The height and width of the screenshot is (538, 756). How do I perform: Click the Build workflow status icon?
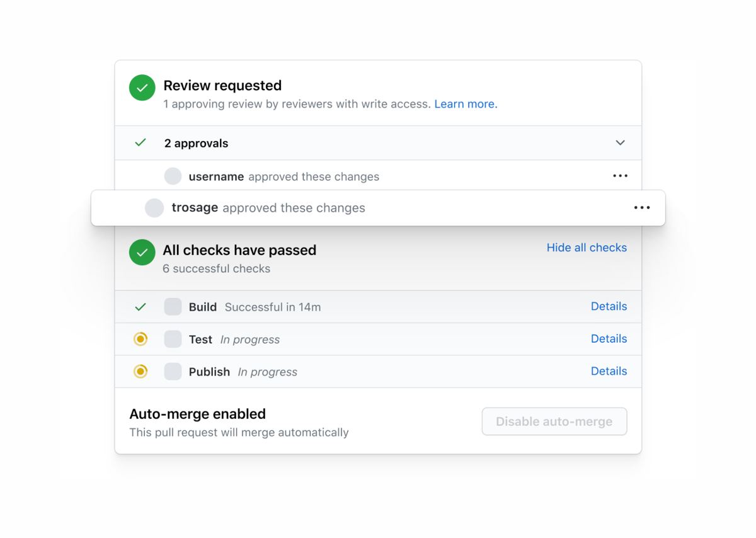(x=173, y=306)
